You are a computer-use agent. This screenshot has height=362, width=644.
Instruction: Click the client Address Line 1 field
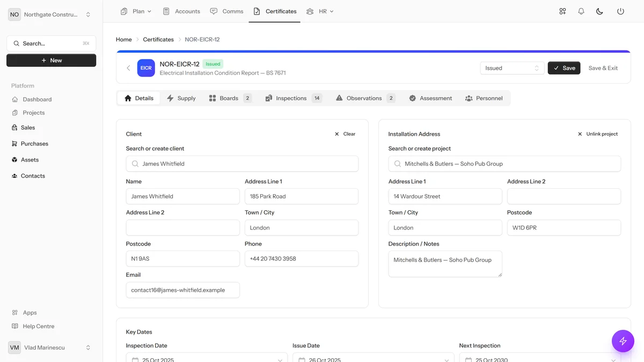302,196
